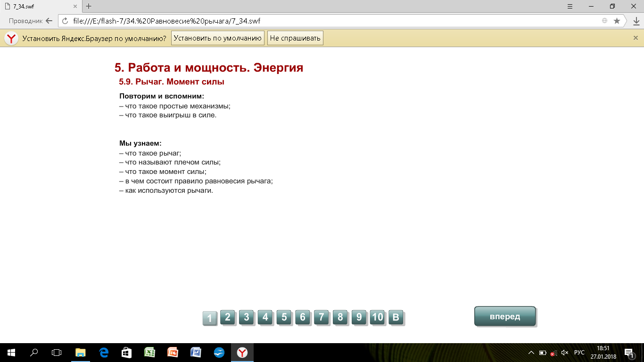Screen dimensions: 644x362
Task: Go to lesson page 3
Action: pos(247,317)
